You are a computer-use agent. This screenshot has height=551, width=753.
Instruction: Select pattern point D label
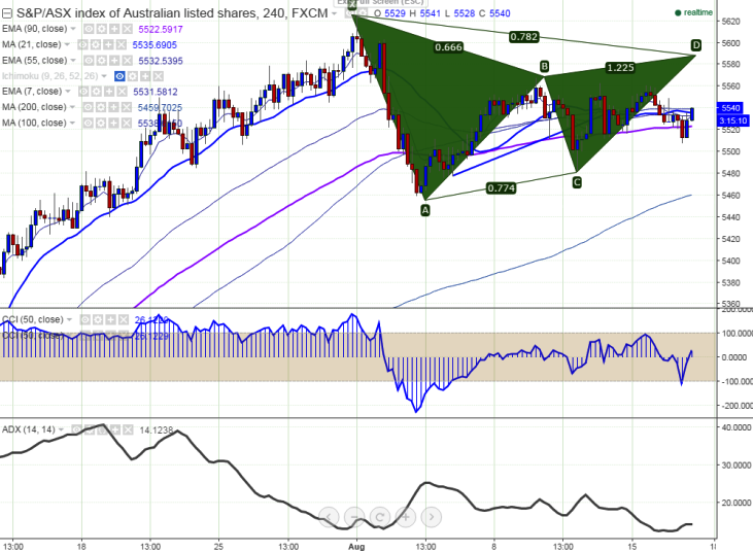[x=696, y=46]
